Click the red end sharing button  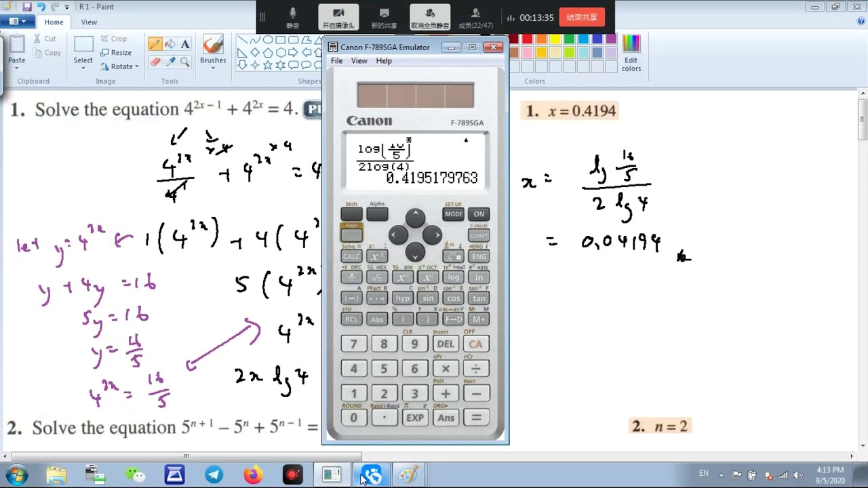click(582, 18)
